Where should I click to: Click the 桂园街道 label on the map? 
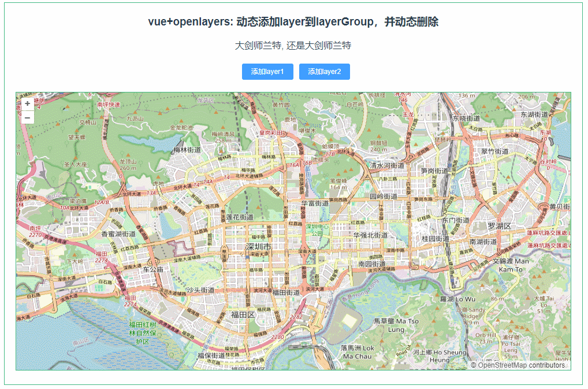coord(435,239)
